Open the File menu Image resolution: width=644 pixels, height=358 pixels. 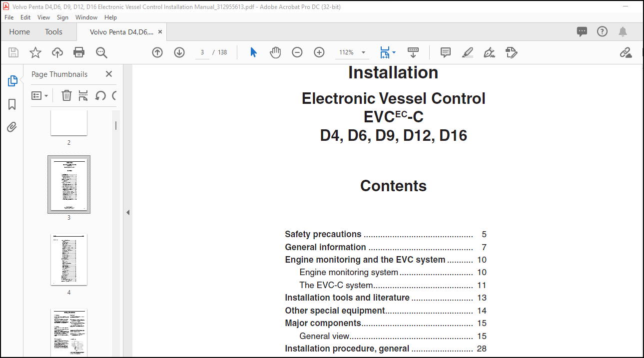click(9, 17)
